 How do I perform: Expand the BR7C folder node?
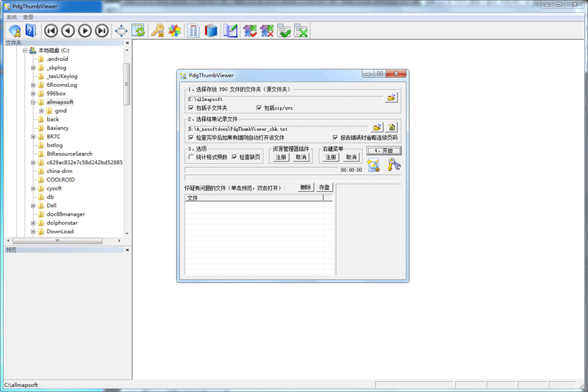[33, 137]
